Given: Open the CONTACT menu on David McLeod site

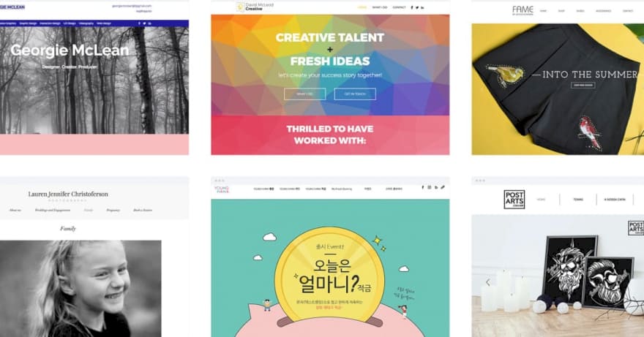Looking at the screenshot, I should point(399,7).
